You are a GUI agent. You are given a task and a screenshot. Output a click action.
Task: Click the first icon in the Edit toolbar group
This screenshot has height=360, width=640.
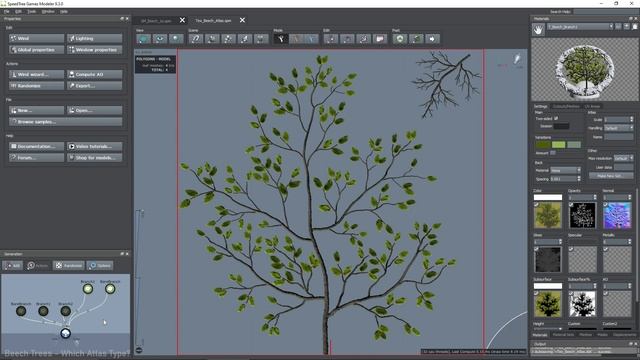331,39
